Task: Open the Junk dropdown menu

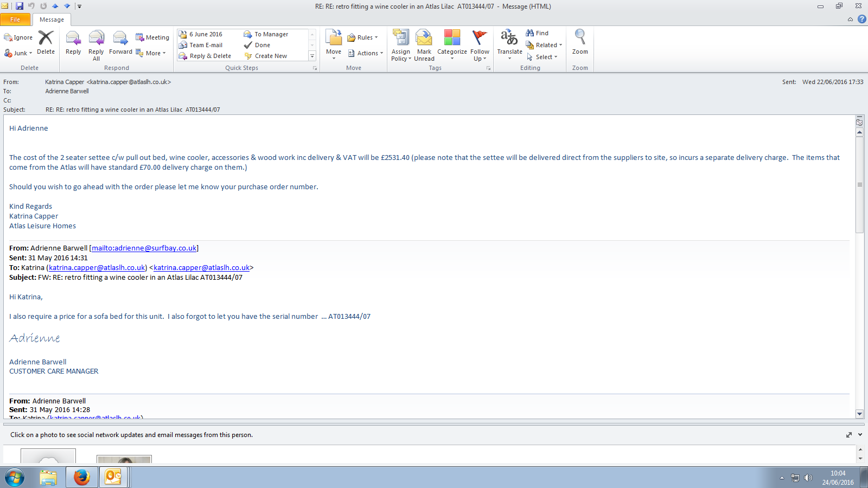Action: [x=18, y=53]
